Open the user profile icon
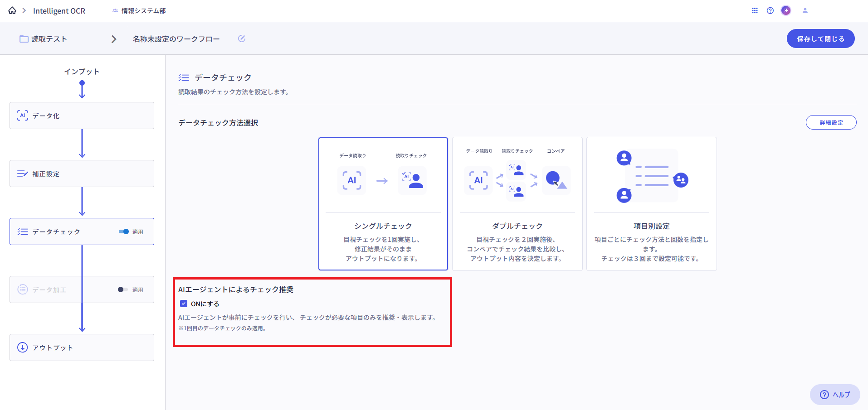868x410 pixels. click(805, 10)
